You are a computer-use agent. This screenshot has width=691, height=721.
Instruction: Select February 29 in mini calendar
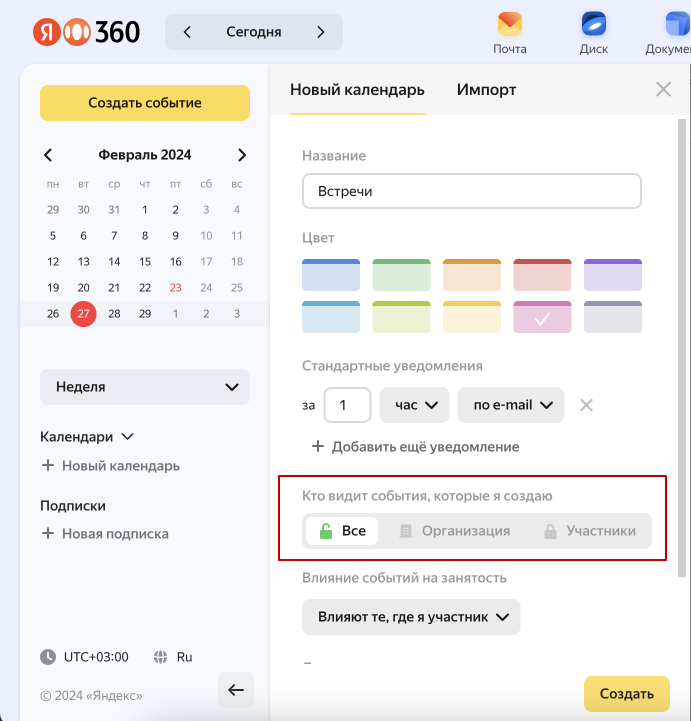145,314
